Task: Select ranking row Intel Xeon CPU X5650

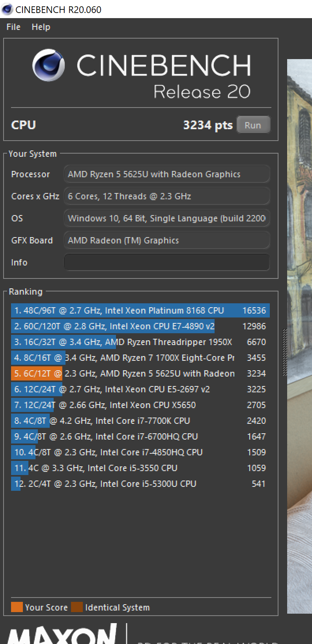Action: point(140,405)
